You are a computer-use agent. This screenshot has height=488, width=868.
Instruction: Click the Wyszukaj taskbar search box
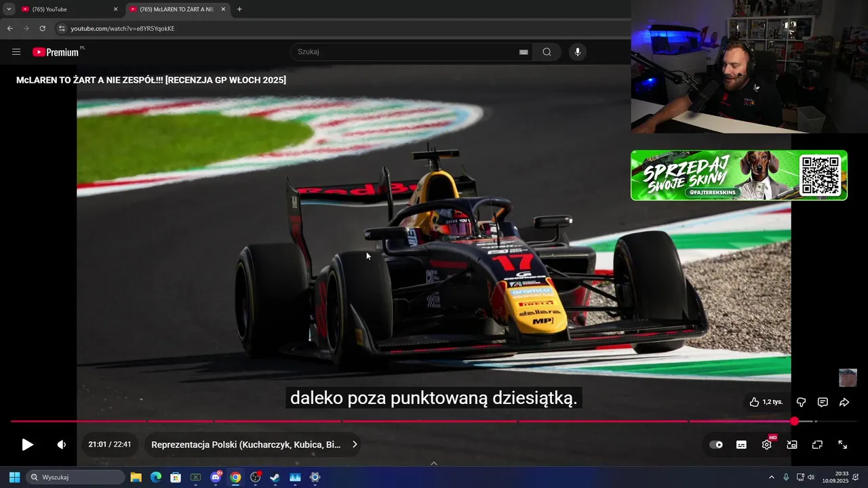point(75,477)
